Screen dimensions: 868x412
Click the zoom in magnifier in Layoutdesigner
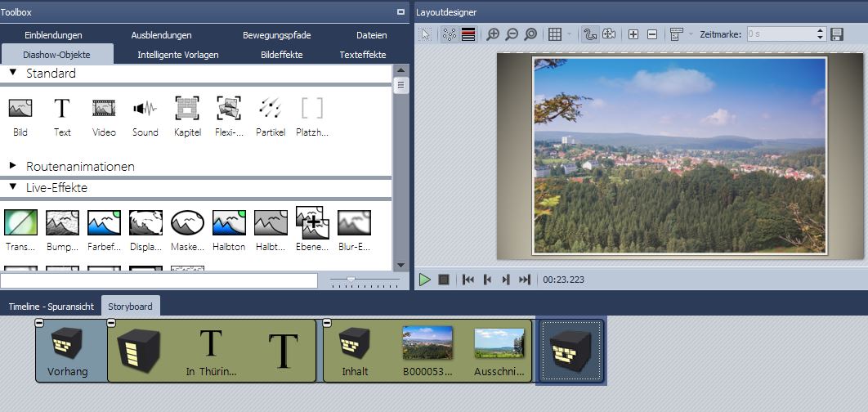[493, 34]
